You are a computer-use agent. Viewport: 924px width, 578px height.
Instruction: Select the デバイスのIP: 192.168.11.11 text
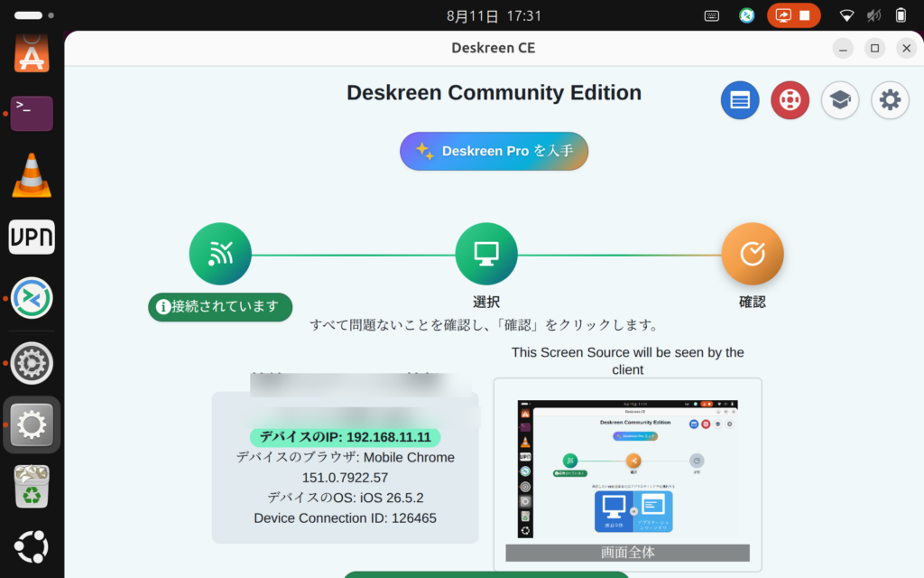click(346, 437)
